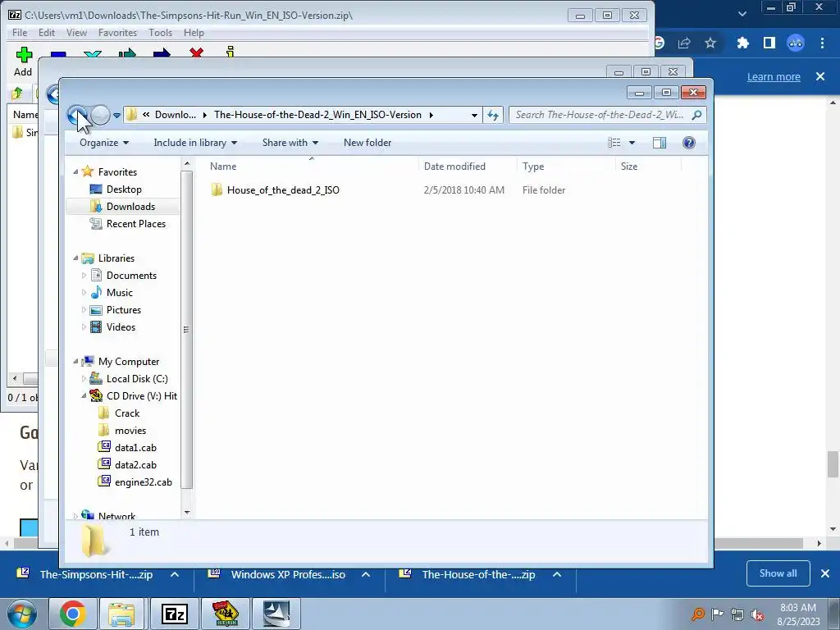Select the House_of_the_dead_2_ISO folder
840x630 pixels.
pos(283,190)
